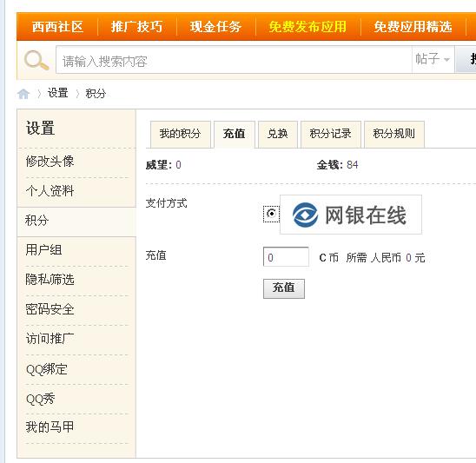Viewport: 476px width, 463px height.
Task: Switch to the 积分记录 tab
Action: coord(331,134)
